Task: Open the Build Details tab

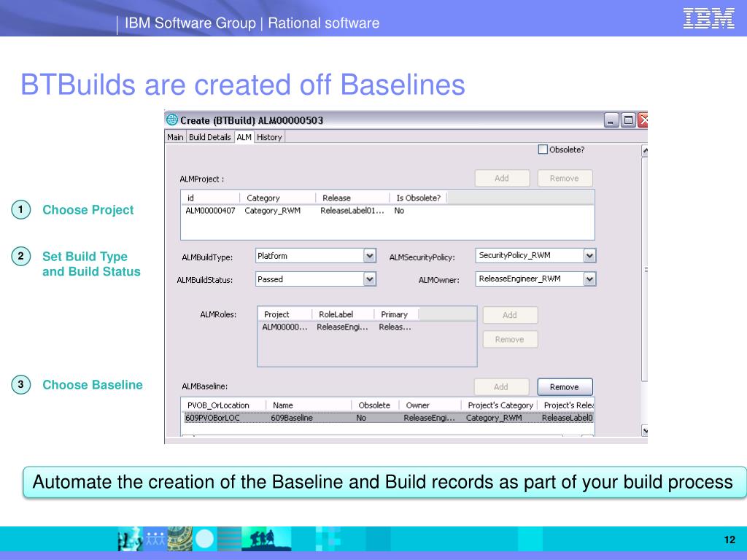Action: pos(209,137)
